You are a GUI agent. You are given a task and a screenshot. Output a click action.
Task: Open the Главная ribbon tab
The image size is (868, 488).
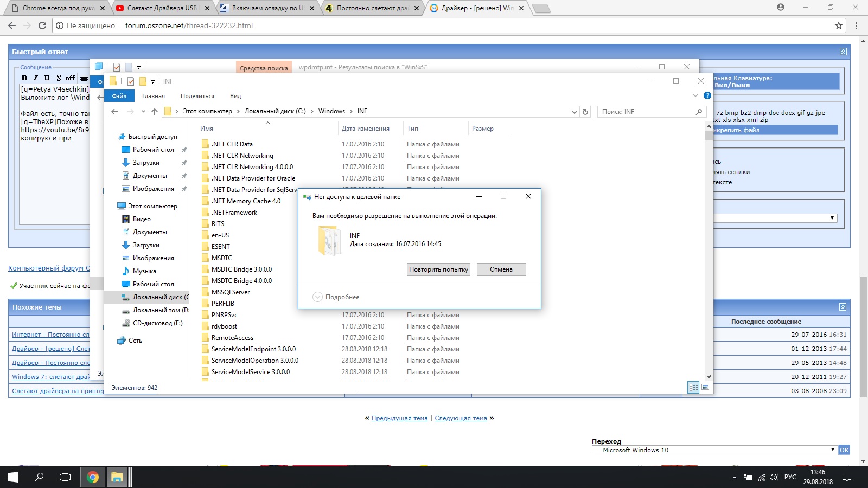point(154,96)
